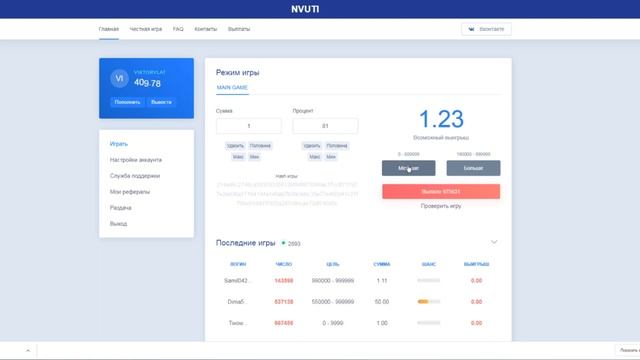Click the Шанс column header

click(429, 264)
